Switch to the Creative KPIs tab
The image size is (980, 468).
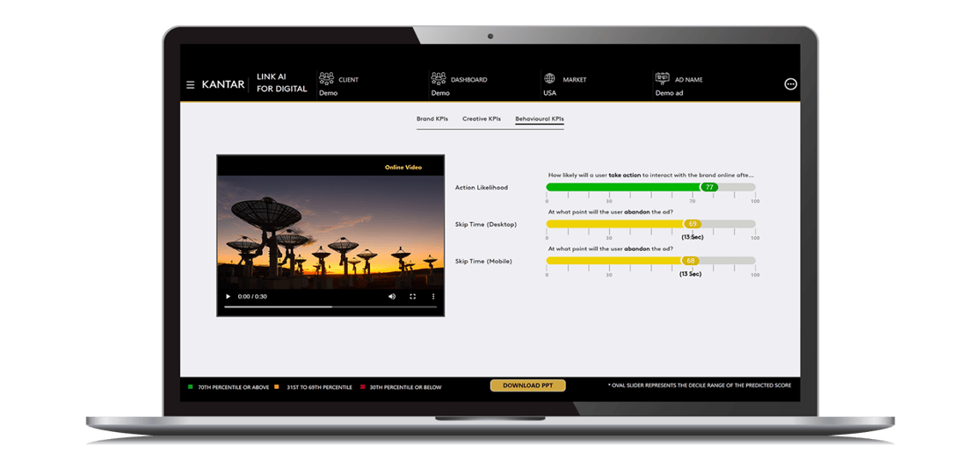[482, 119]
